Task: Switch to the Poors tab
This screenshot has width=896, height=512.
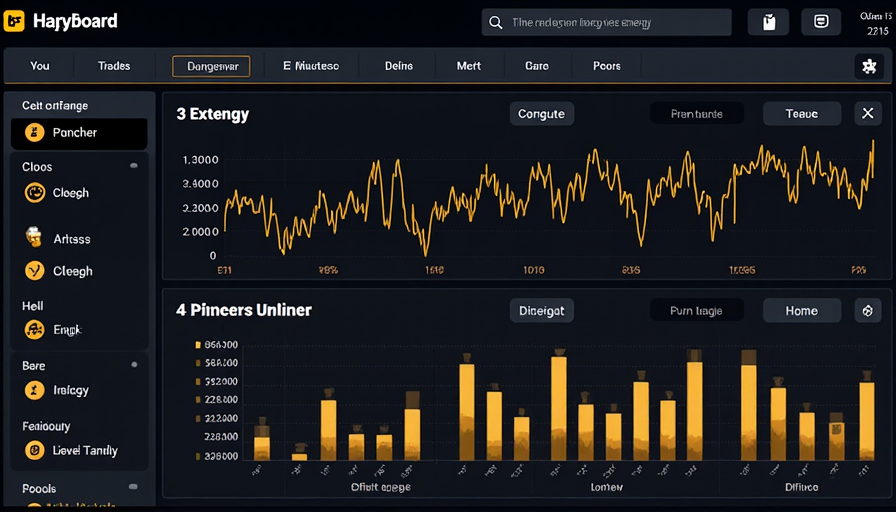Action: point(606,66)
